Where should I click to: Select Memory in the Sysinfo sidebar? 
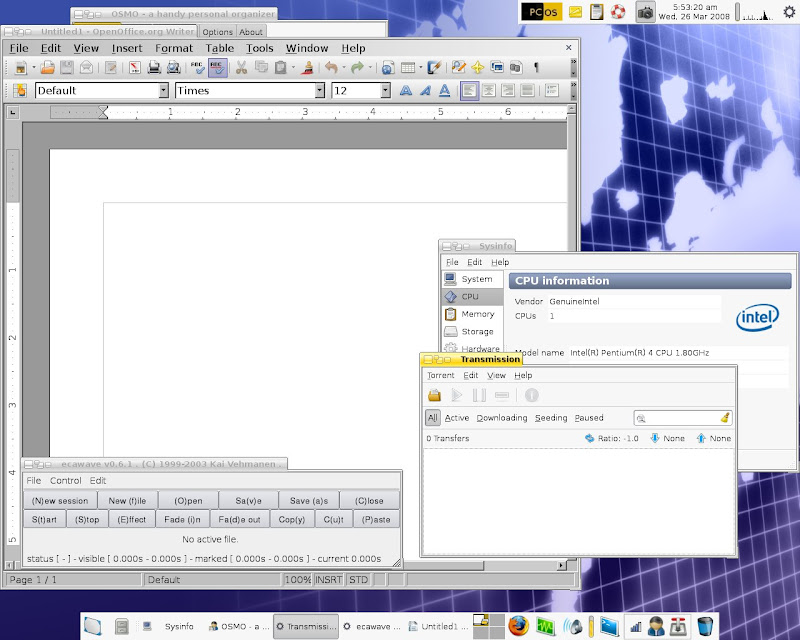477,314
